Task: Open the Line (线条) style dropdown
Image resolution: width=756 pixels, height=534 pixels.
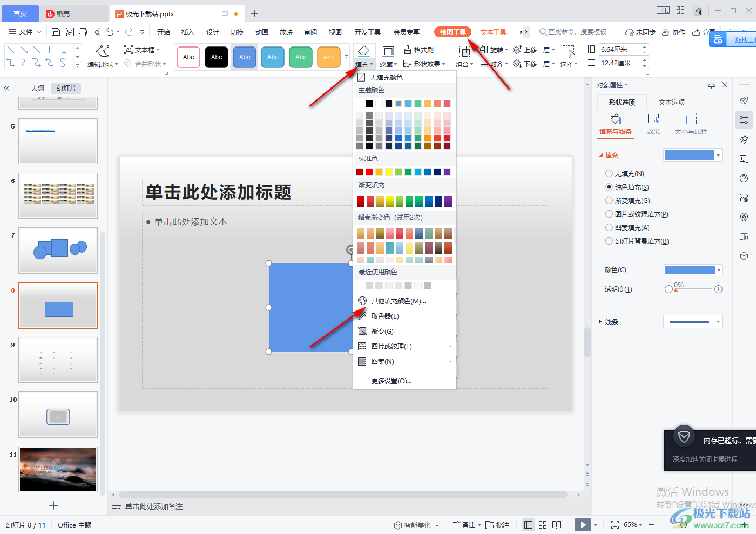Action: pos(718,322)
